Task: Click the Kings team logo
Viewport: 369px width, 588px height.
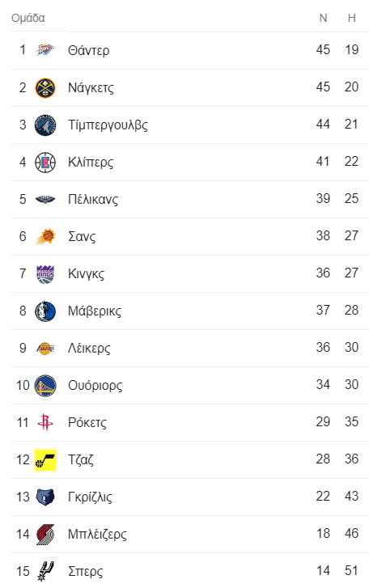Action: pos(45,273)
